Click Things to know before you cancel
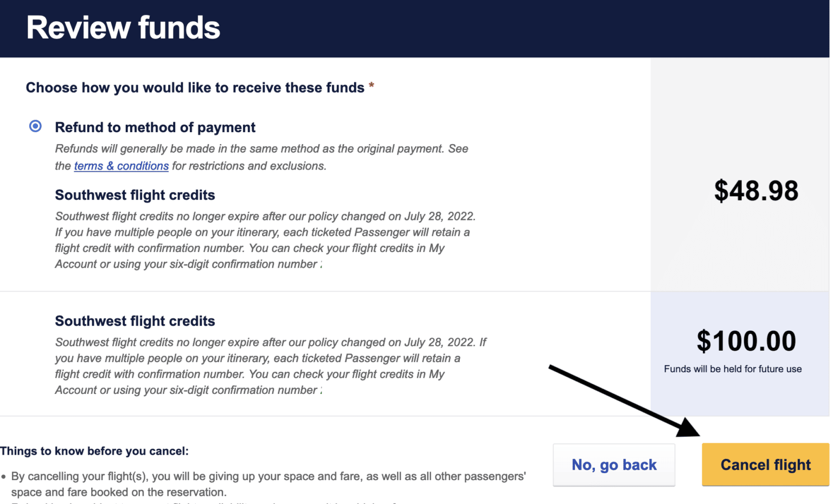 pyautogui.click(x=94, y=450)
